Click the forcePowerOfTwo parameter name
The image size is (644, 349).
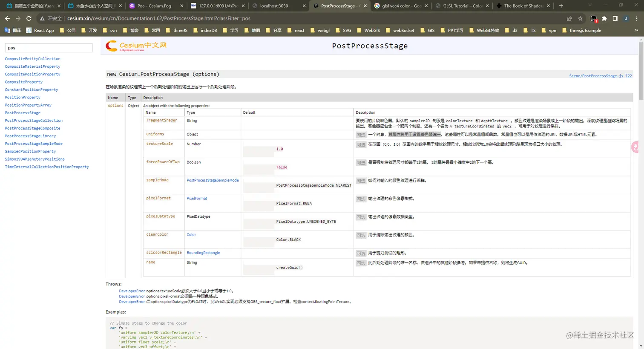pyautogui.click(x=163, y=162)
